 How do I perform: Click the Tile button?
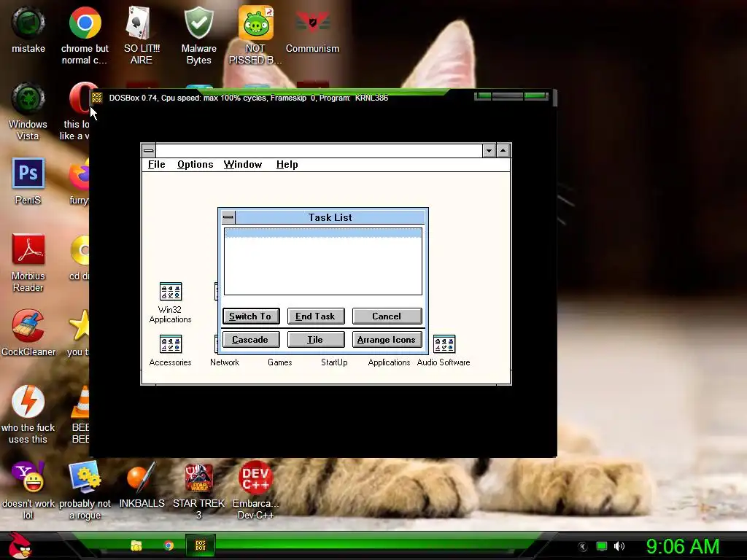pyautogui.click(x=316, y=340)
